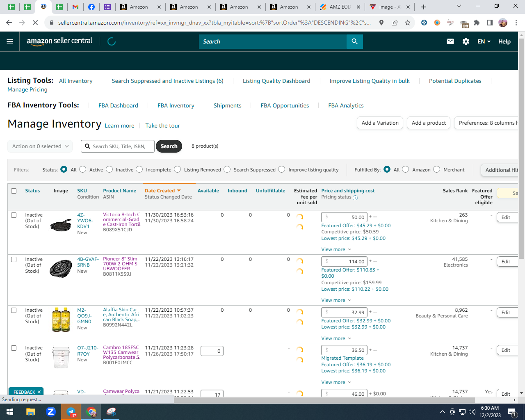Image resolution: width=525 pixels, height=420 pixels.
Task: Select the All status filter
Action: tap(64, 169)
